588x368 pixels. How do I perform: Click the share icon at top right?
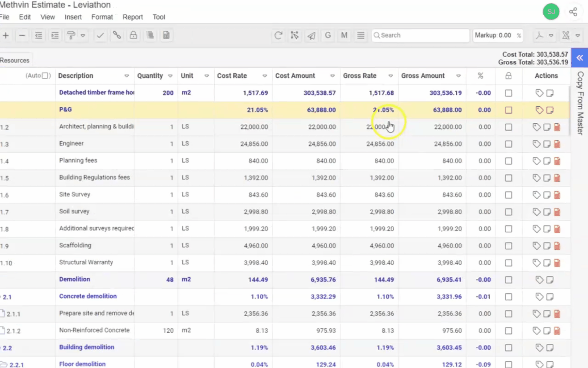coord(573,12)
